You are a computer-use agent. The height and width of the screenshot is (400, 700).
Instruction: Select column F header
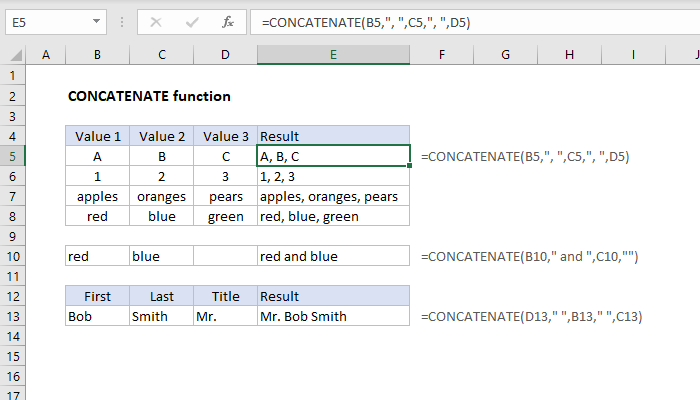coord(442,55)
